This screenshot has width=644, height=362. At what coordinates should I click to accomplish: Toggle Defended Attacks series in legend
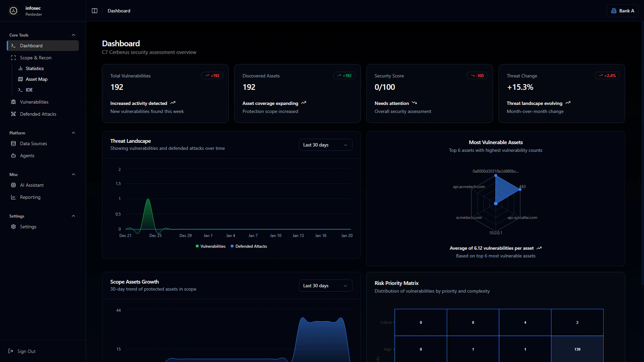click(x=249, y=246)
